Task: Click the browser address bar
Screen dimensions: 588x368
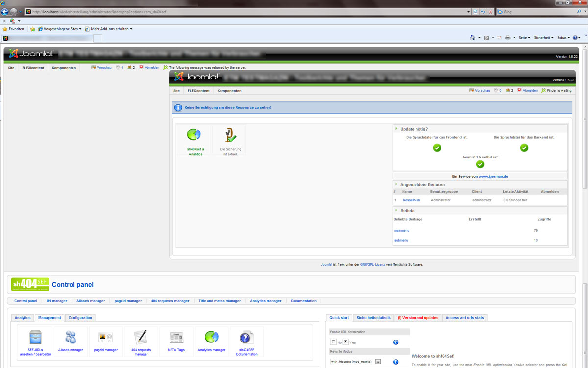Action: (x=247, y=12)
